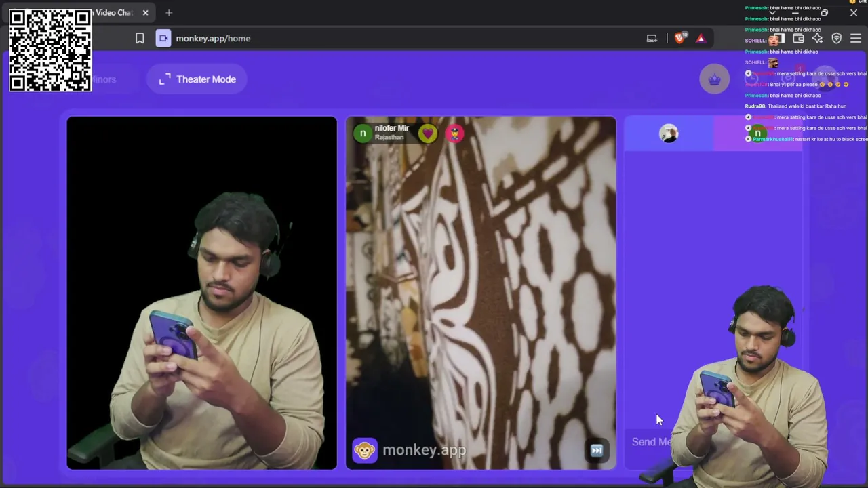Click the Send Message input field

tap(712, 442)
